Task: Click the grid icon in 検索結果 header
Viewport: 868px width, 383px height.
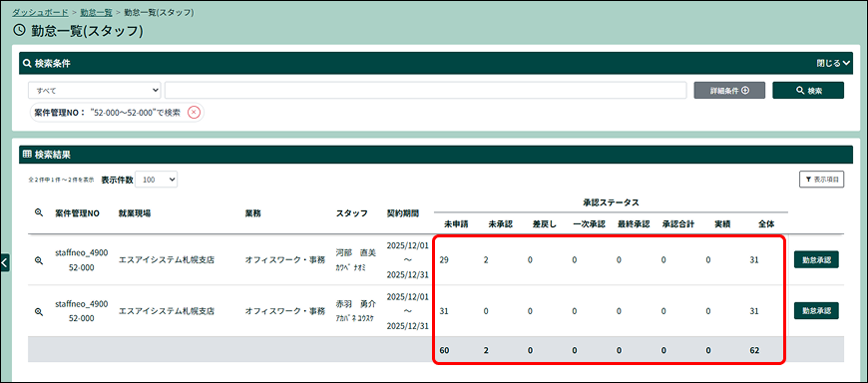Action: click(x=27, y=154)
